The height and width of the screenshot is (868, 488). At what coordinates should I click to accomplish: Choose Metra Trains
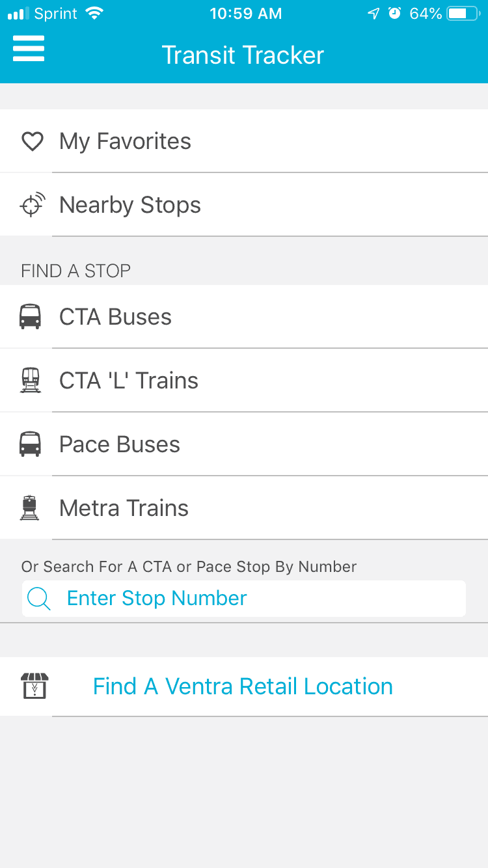pyautogui.click(x=124, y=508)
